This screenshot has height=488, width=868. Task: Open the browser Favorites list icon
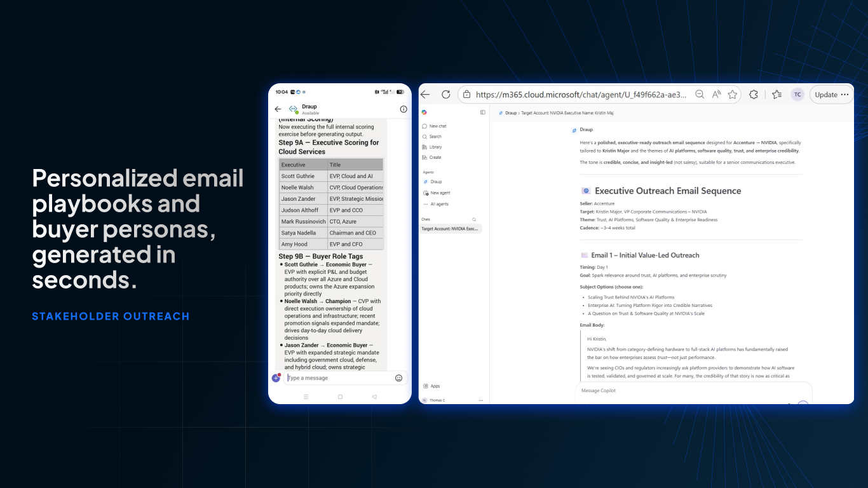[x=776, y=95]
